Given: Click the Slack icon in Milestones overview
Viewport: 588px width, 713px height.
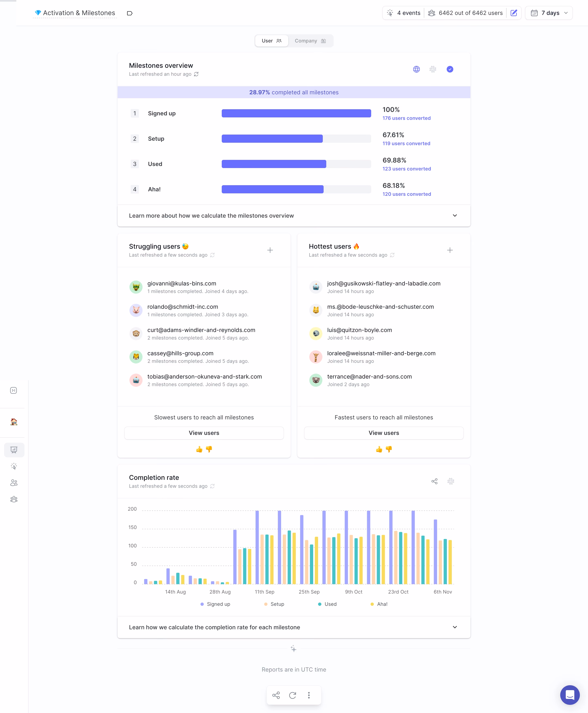Looking at the screenshot, I should 433,69.
